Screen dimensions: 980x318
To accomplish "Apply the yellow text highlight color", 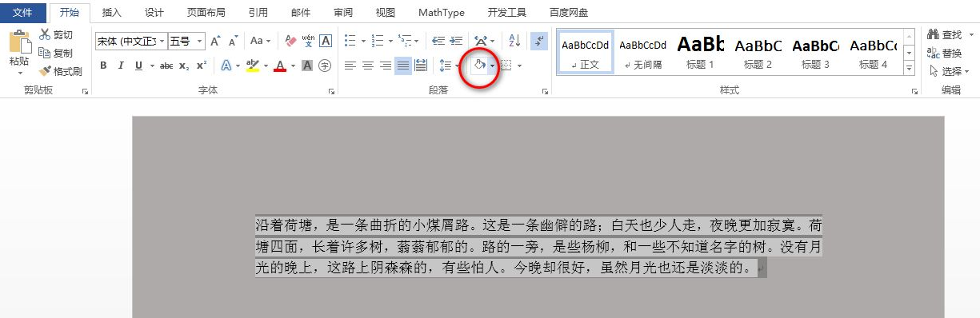I will click(252, 66).
